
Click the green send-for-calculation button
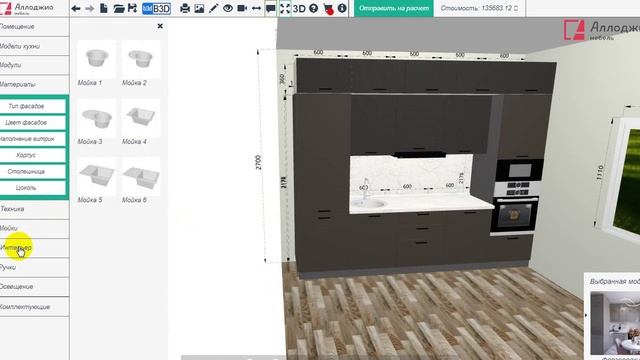click(x=394, y=8)
